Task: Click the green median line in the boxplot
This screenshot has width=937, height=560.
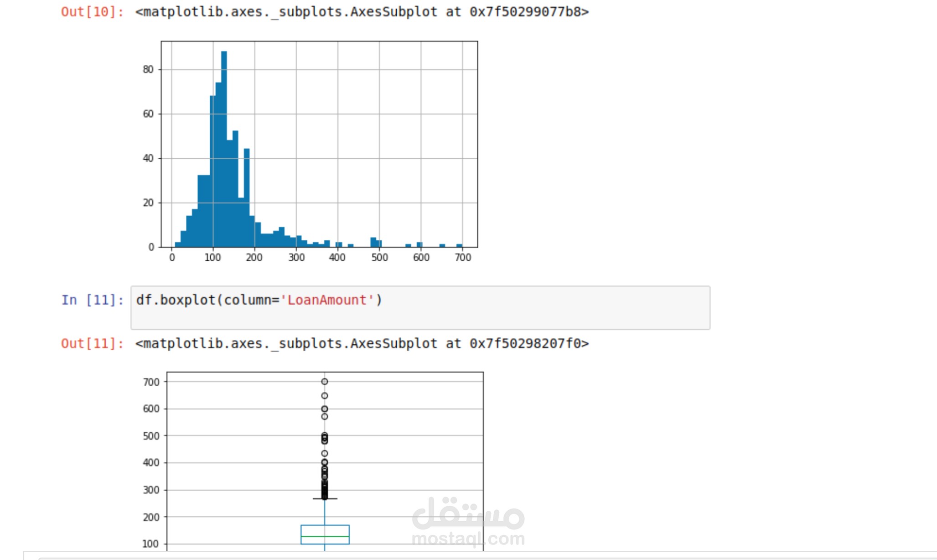Action: pyautogui.click(x=325, y=537)
